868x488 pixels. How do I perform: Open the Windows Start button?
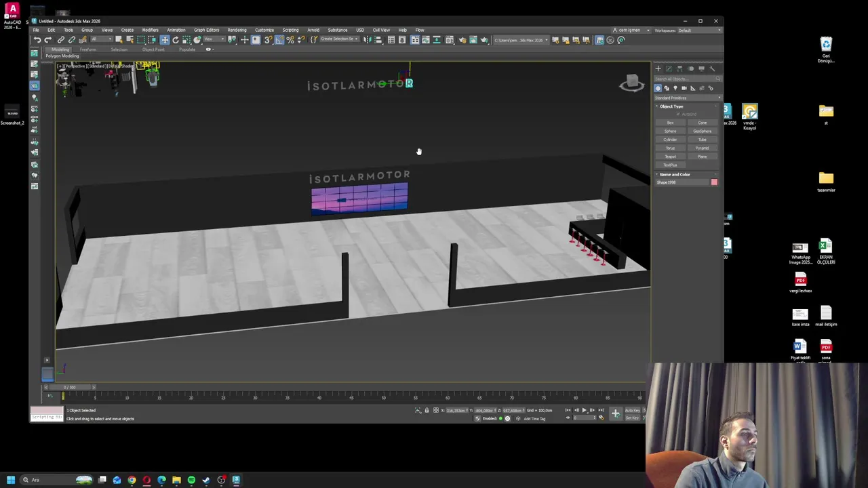11,480
